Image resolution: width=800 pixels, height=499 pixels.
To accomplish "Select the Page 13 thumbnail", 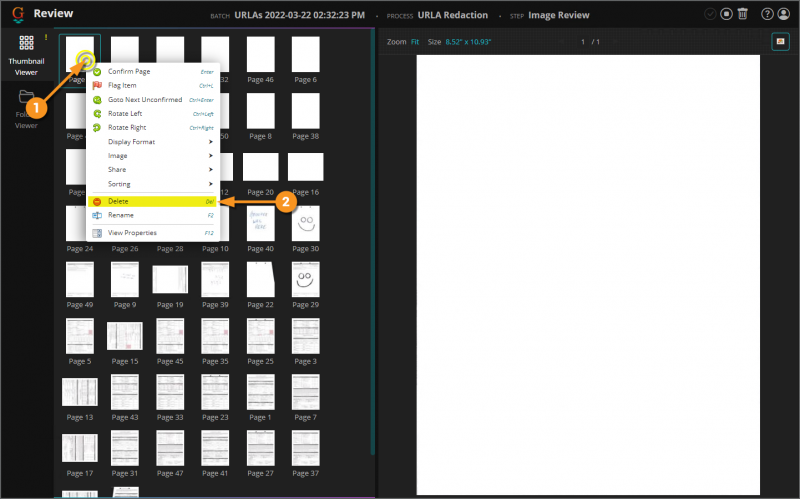I will click(80, 392).
